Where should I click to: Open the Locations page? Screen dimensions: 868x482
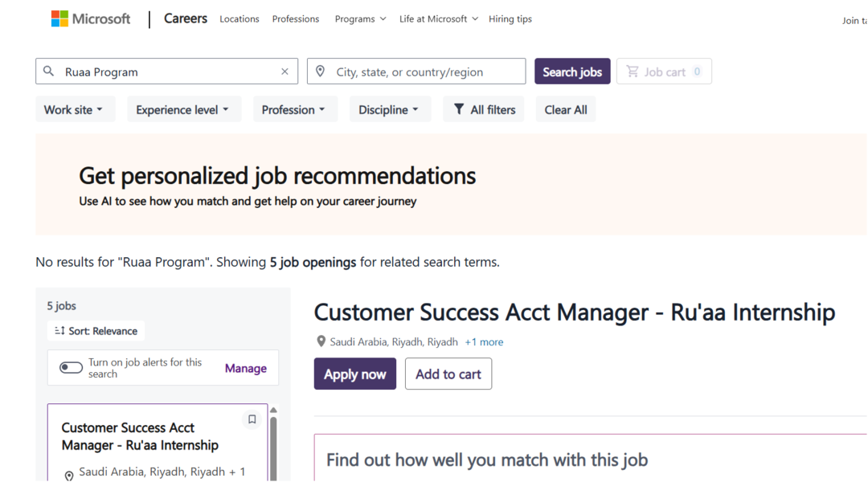(240, 18)
